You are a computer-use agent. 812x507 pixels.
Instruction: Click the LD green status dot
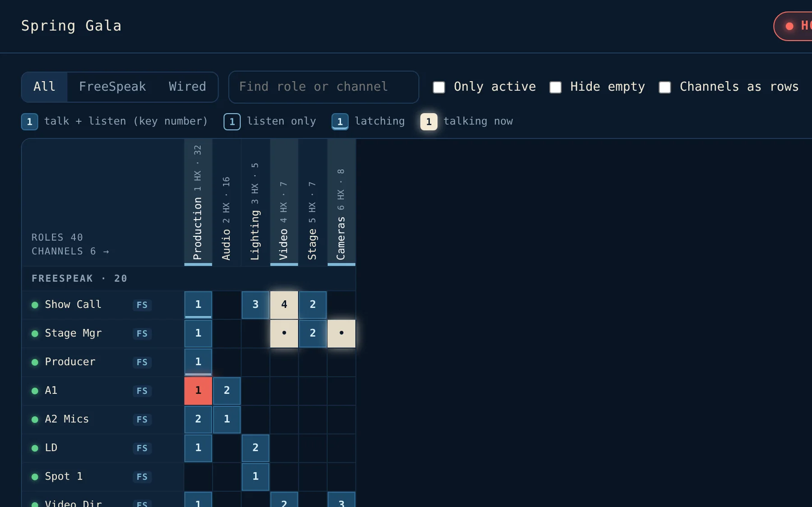(35, 448)
